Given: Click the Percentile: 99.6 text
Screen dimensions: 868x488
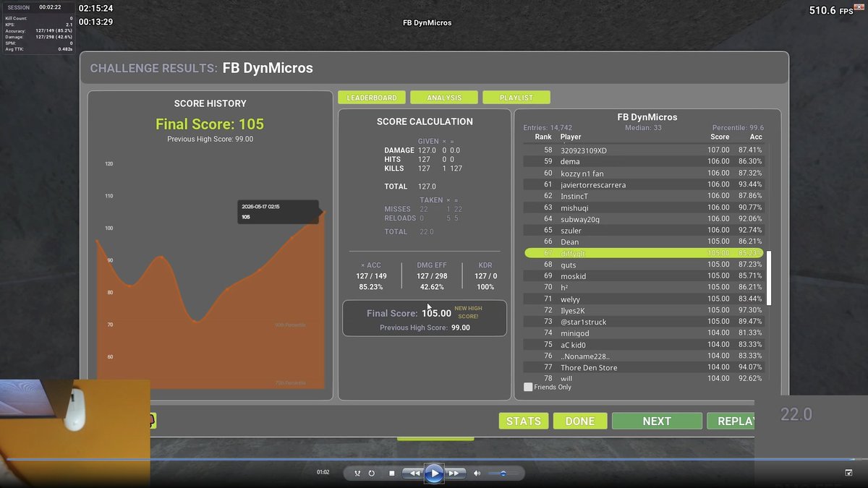Looking at the screenshot, I should click(x=738, y=128).
